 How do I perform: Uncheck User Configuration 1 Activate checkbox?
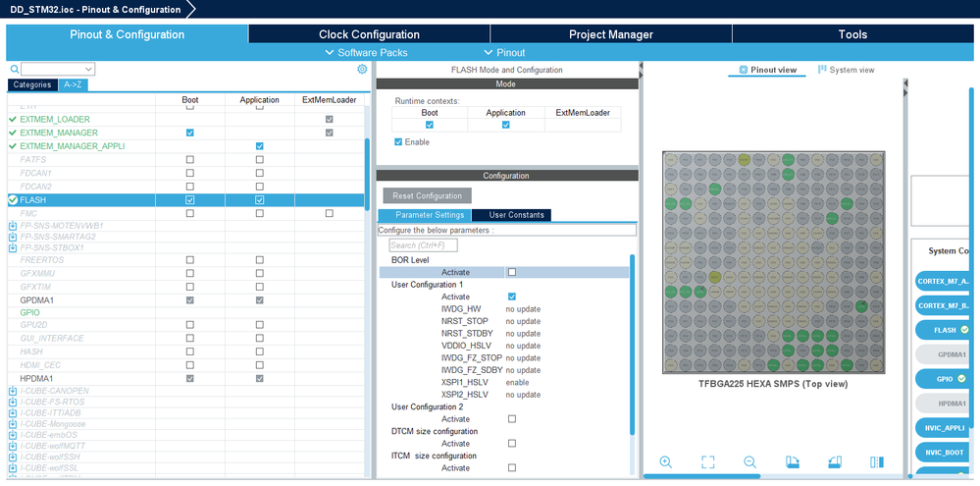coord(512,297)
